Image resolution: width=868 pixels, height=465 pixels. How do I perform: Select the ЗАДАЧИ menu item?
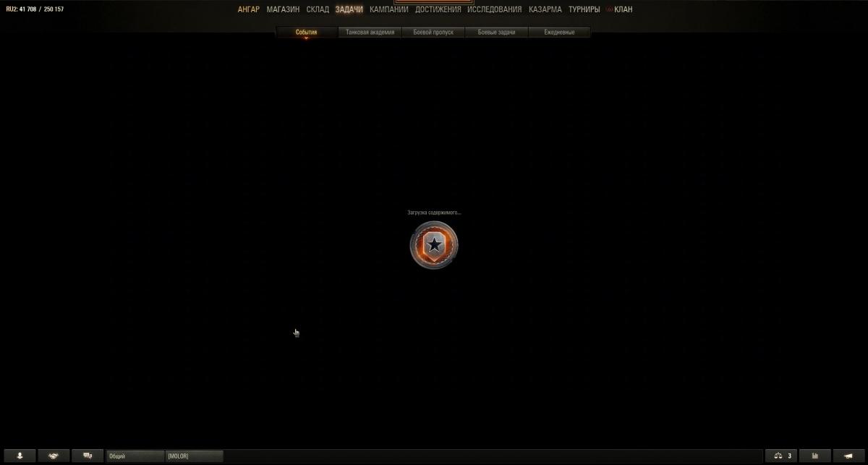(349, 9)
